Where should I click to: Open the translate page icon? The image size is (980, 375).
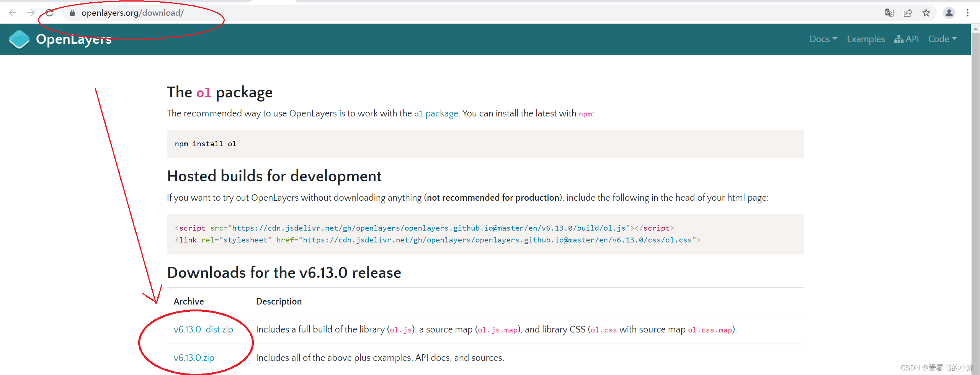889,13
